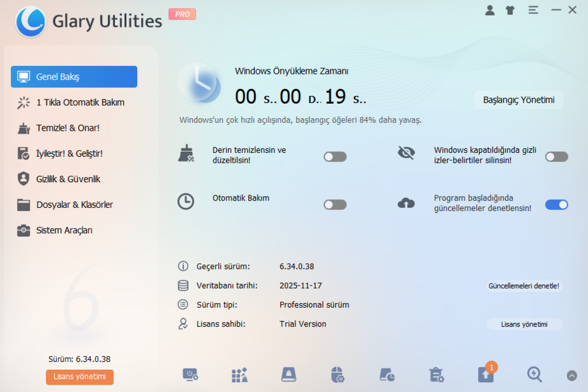Disable the automatic update check toggle
The image size is (588, 392).
coord(557,204)
